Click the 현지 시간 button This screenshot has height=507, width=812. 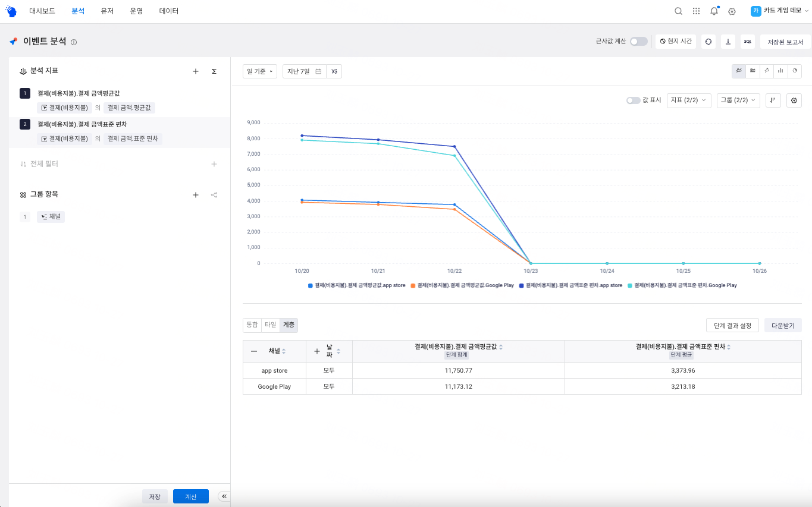click(676, 42)
